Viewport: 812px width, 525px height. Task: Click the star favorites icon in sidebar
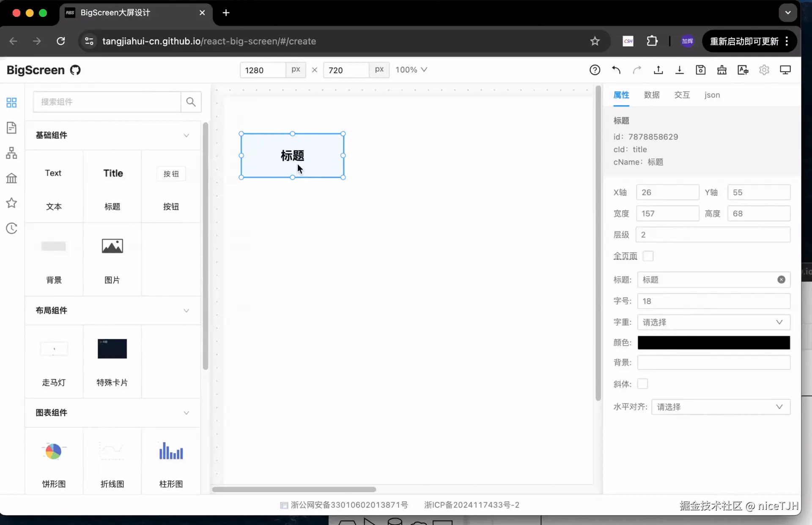[11, 203]
